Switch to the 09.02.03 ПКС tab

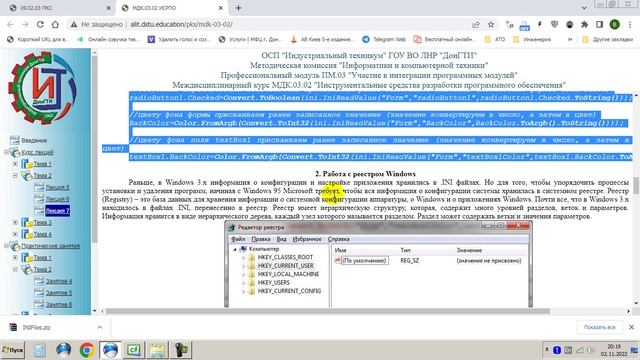point(57,8)
